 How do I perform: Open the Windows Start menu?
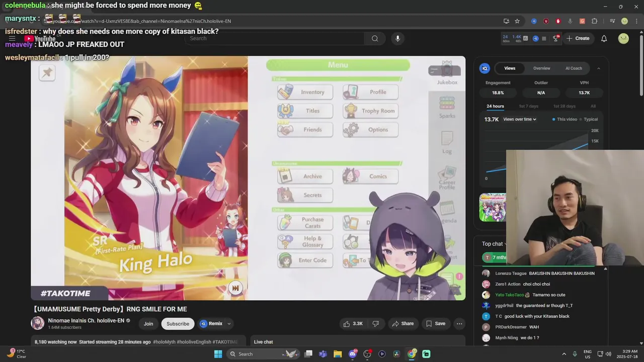[218, 354]
